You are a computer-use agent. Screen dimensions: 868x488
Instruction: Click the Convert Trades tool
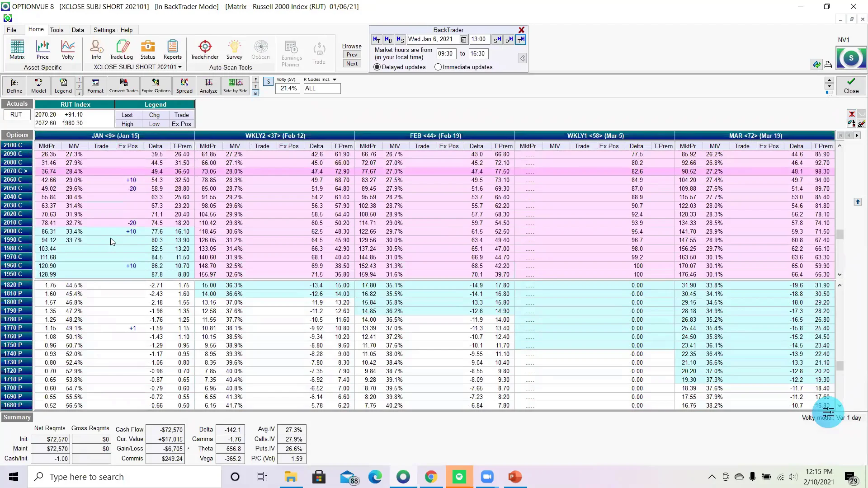pyautogui.click(x=124, y=85)
